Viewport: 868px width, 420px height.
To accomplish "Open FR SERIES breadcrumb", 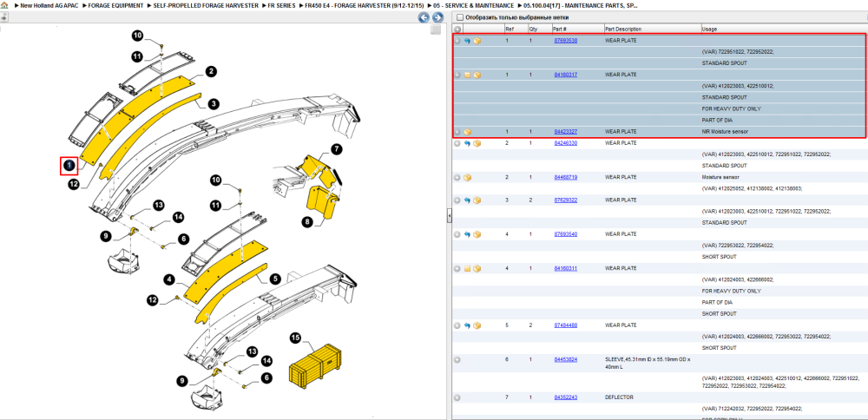I will click(x=282, y=5).
